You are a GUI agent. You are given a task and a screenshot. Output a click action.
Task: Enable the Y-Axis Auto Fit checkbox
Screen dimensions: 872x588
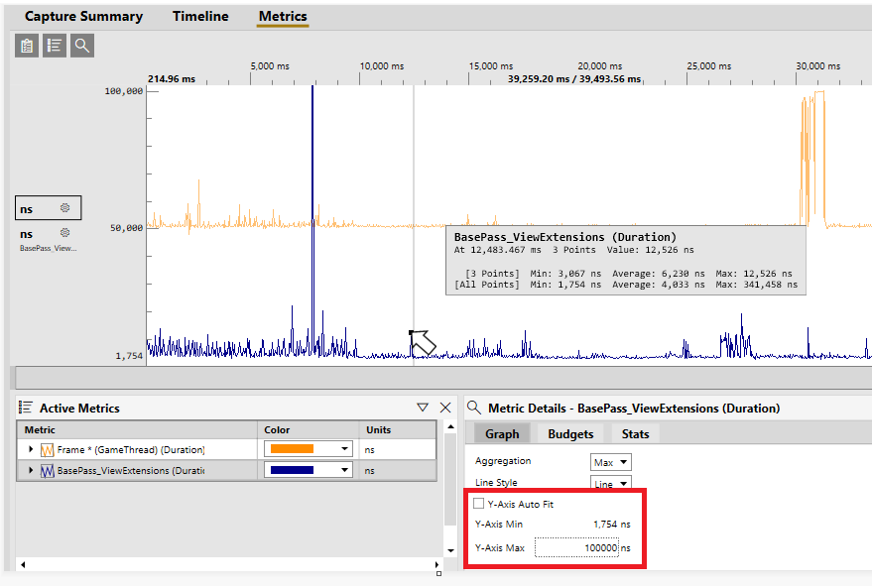pos(479,504)
